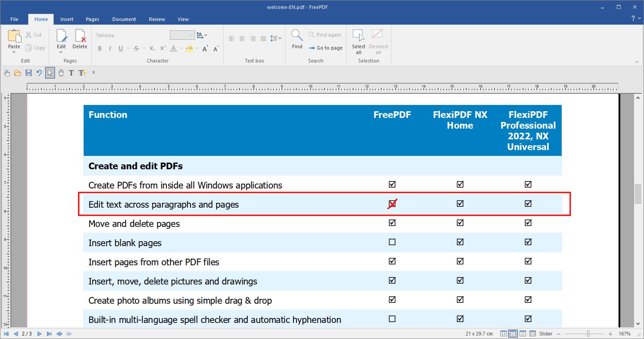Toggle bold formatting
644x339 pixels.
99,48
